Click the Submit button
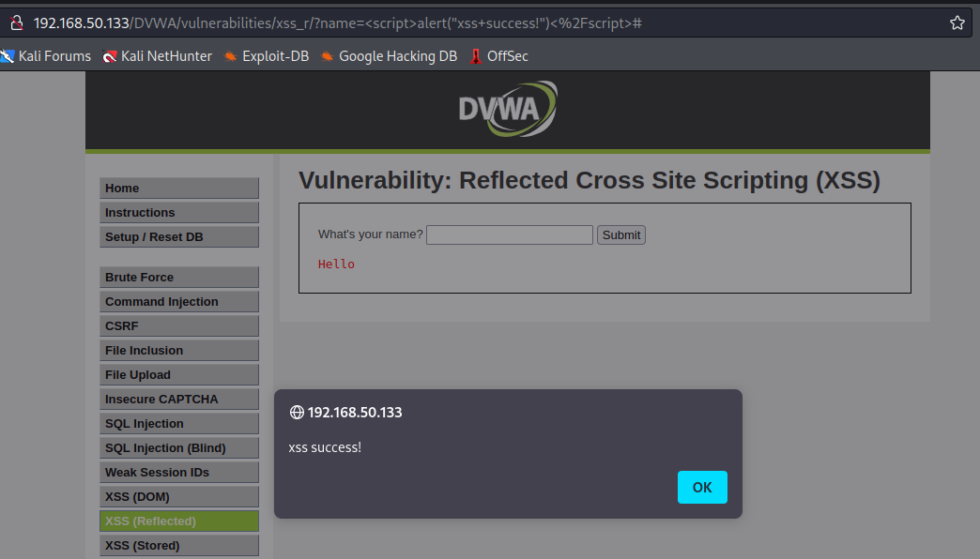Viewport: 980px width, 559px height. [620, 234]
